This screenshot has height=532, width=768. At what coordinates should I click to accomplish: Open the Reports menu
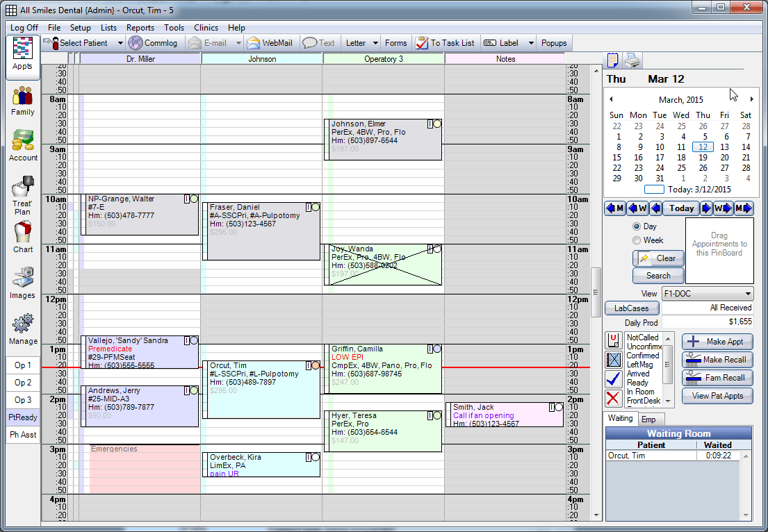click(140, 28)
